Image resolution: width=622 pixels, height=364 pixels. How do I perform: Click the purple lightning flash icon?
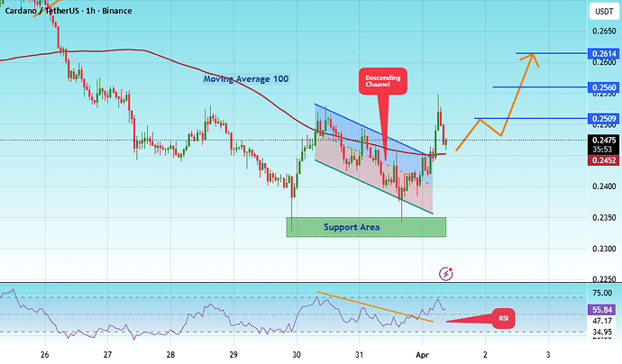[446, 274]
